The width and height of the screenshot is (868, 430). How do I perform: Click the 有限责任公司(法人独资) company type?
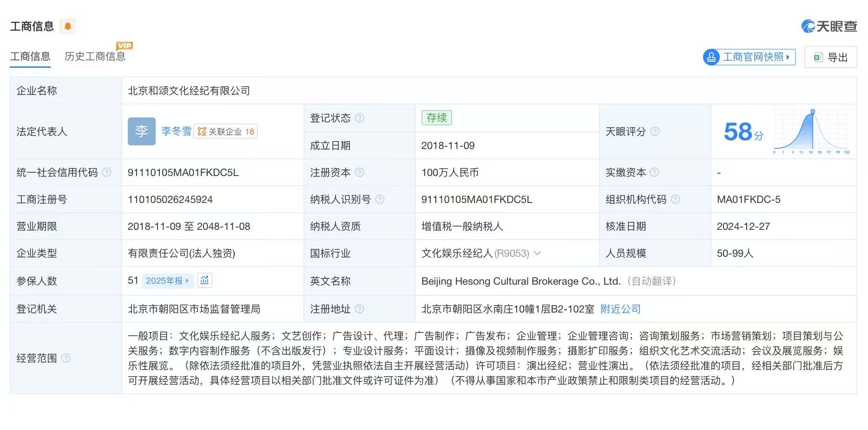click(181, 253)
